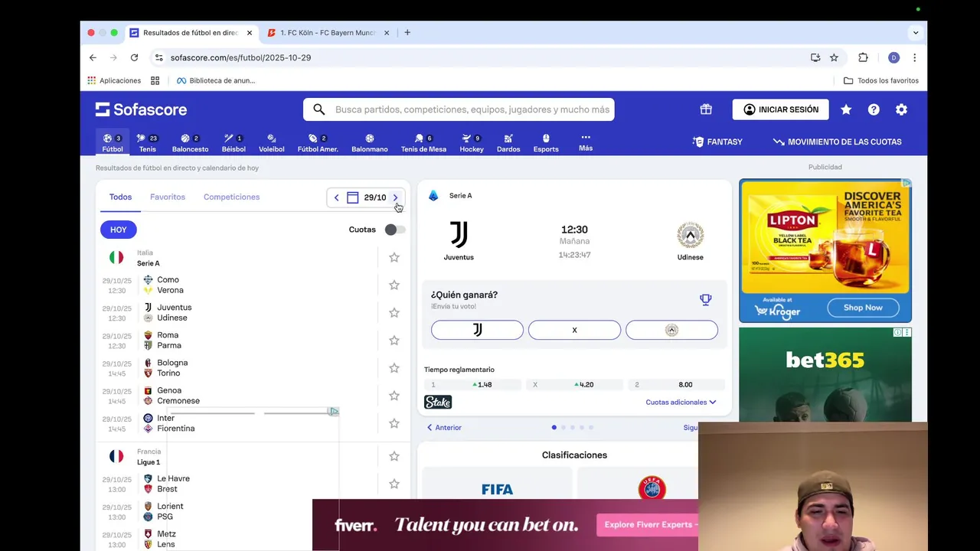Click the 1.48 home win odds
Image resolution: width=980 pixels, height=551 pixels.
pos(472,385)
